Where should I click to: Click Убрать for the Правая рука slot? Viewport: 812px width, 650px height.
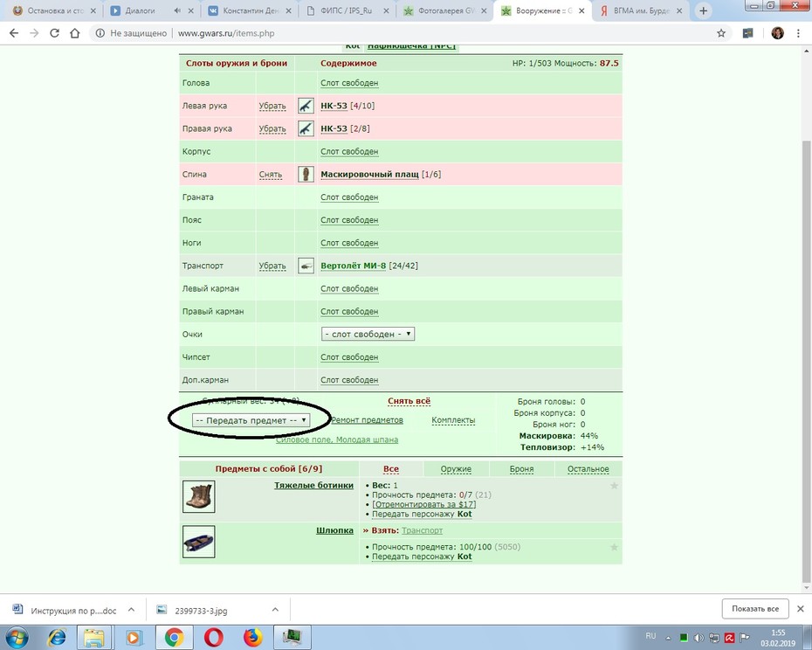point(272,128)
